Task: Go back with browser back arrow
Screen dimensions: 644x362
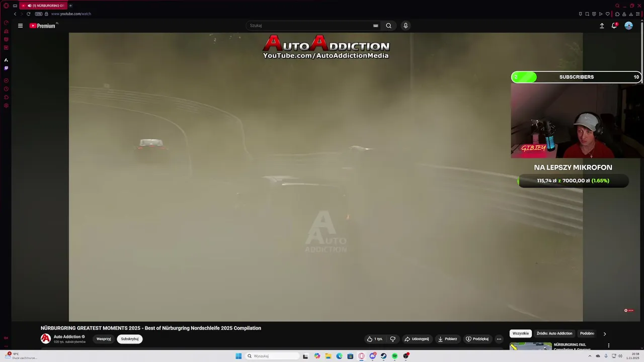Action: [x=15, y=14]
